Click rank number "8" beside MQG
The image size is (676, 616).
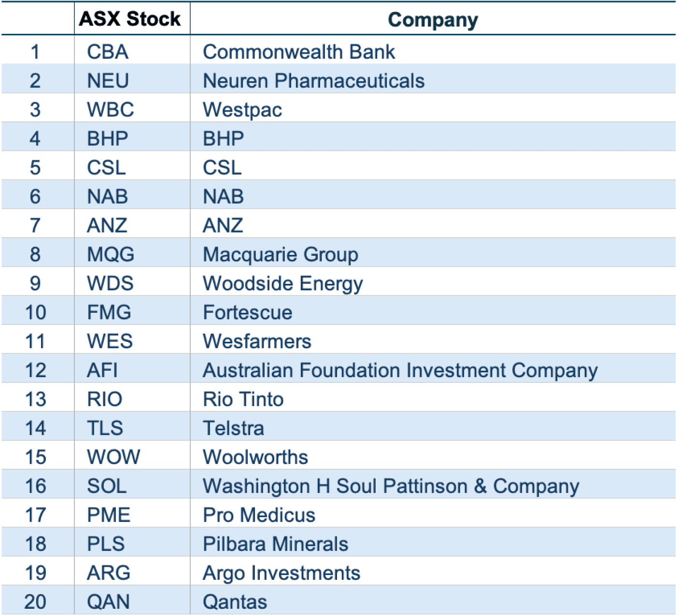pos(35,254)
